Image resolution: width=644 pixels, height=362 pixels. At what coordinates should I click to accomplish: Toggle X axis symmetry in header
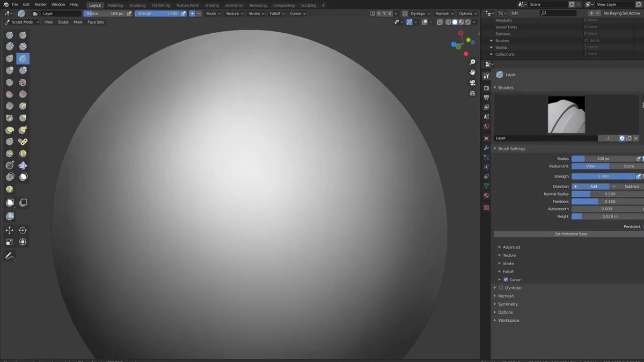pyautogui.click(x=379, y=13)
